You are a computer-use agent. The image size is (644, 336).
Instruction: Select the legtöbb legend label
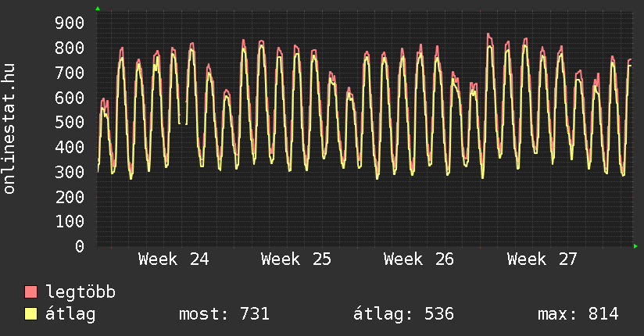click(x=80, y=292)
